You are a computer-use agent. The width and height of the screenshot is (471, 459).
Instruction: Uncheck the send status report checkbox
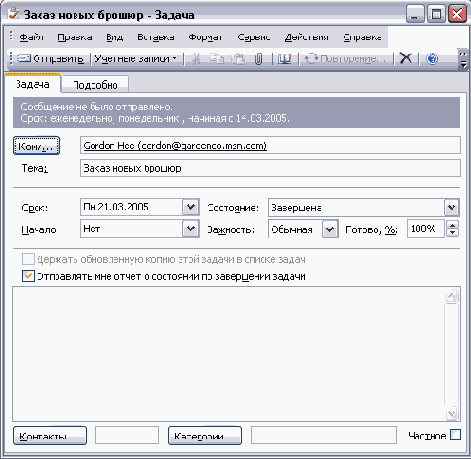tap(28, 276)
